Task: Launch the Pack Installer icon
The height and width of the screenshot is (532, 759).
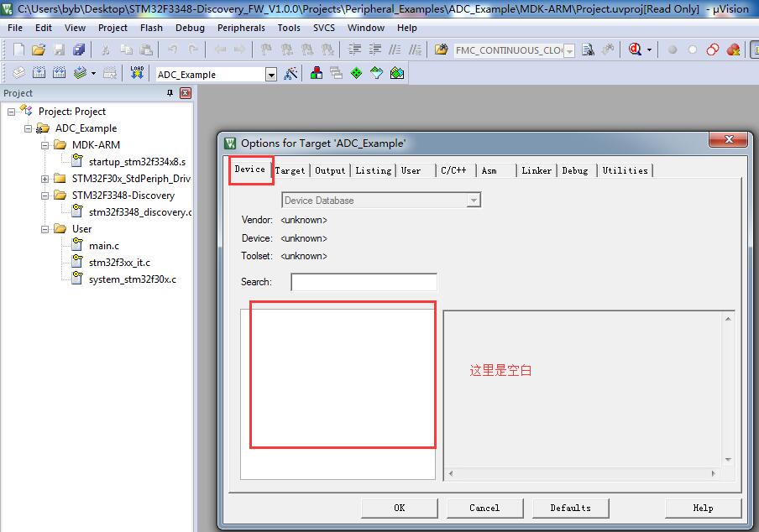Action: coord(397,74)
